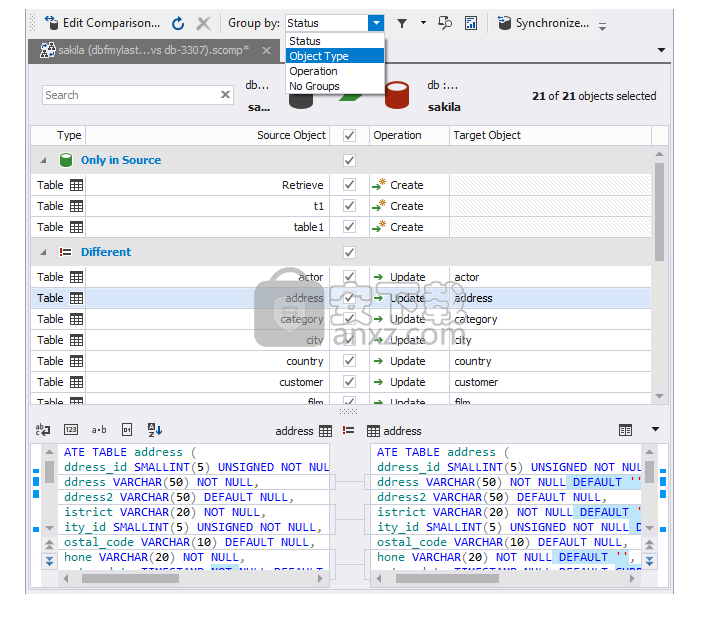Sort by the Type column header
Screen dimensions: 724x617
pyautogui.click(x=59, y=135)
